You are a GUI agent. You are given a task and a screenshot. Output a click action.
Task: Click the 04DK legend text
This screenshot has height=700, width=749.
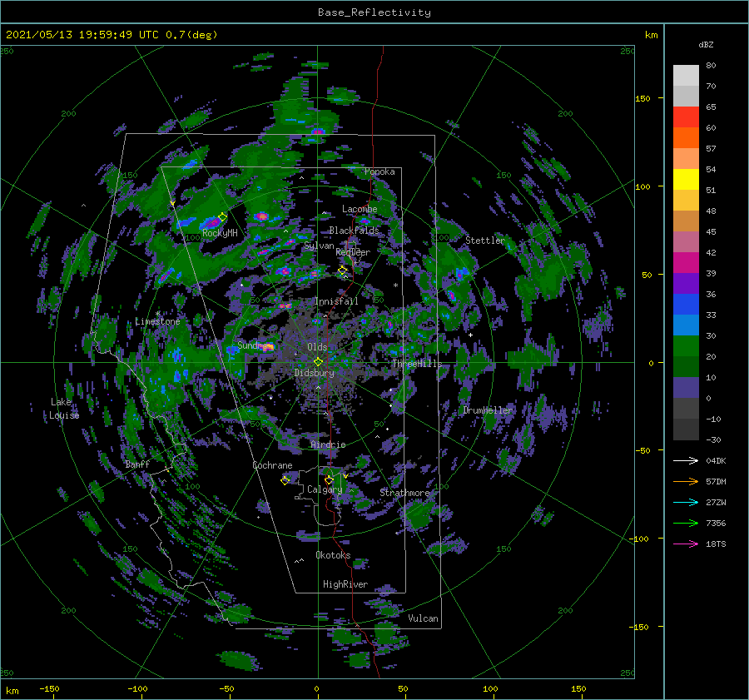[x=716, y=460]
